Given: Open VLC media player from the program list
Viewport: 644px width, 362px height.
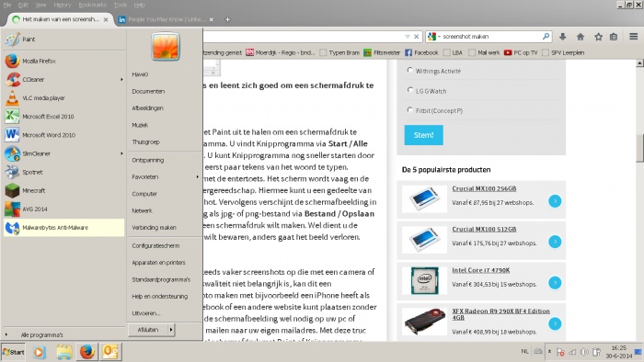Looking at the screenshot, I should (x=63, y=98).
